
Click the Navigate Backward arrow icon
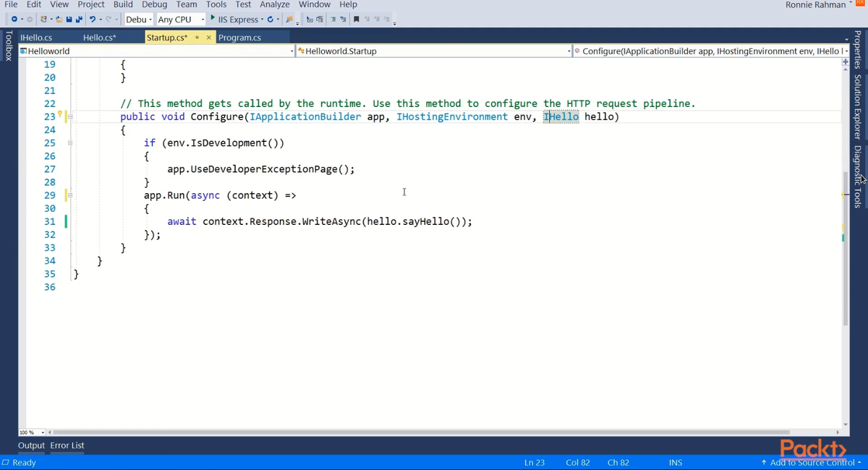click(14, 19)
